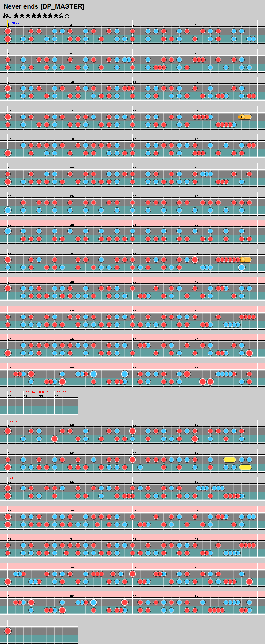Image resolution: width=265 pixels, height=644 pixels.
Task: Click the measure 37 number marker
Action: tap(10, 282)
